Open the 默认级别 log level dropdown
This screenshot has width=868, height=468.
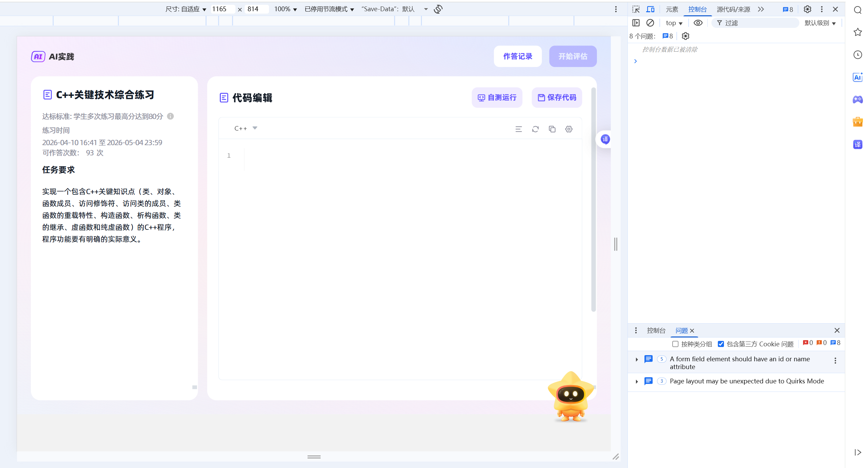point(820,23)
